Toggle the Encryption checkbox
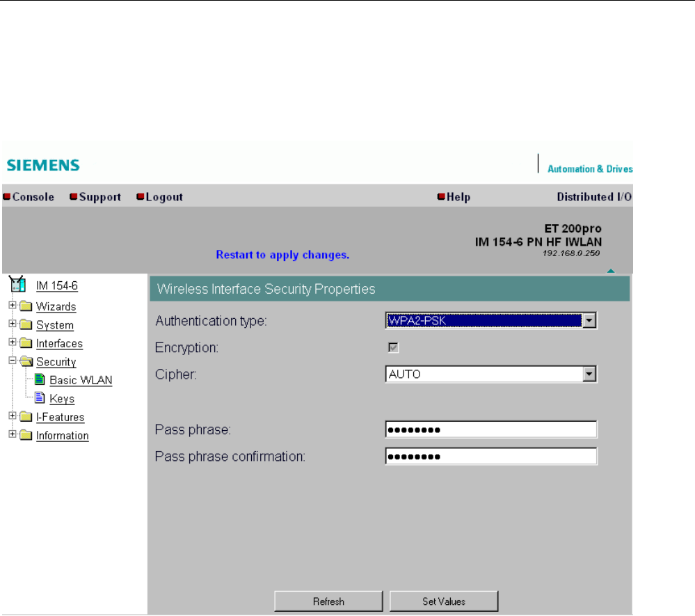The image size is (695, 616). tap(393, 347)
